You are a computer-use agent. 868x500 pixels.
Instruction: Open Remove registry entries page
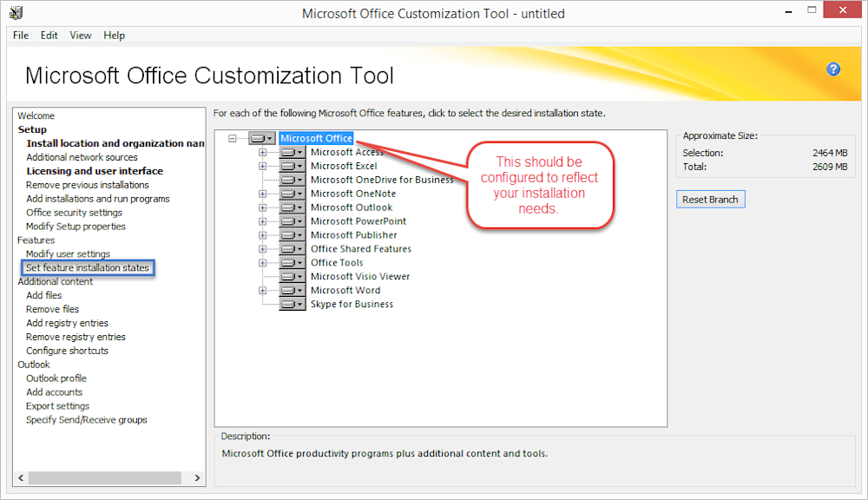tap(76, 337)
